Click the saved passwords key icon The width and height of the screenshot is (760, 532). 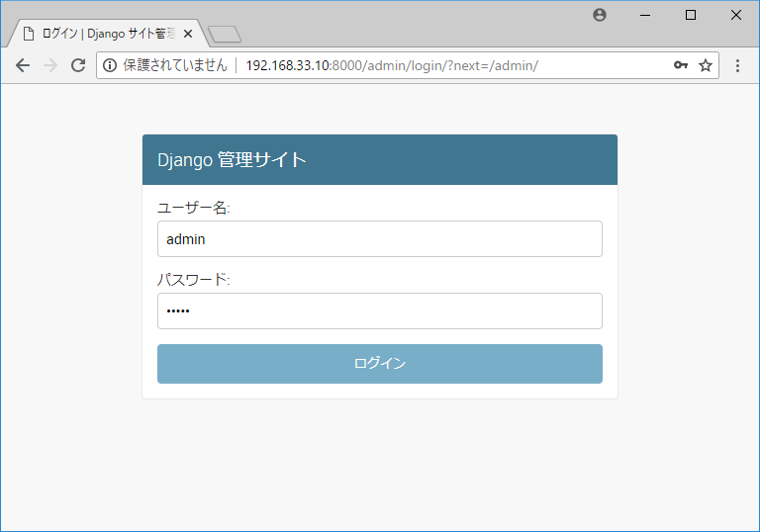click(x=680, y=65)
